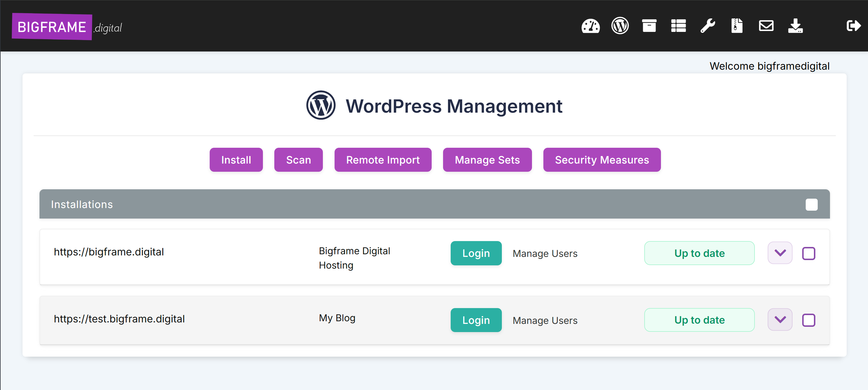The height and width of the screenshot is (390, 868).
Task: Click Up to date status for bigframe.digital
Action: (x=699, y=253)
